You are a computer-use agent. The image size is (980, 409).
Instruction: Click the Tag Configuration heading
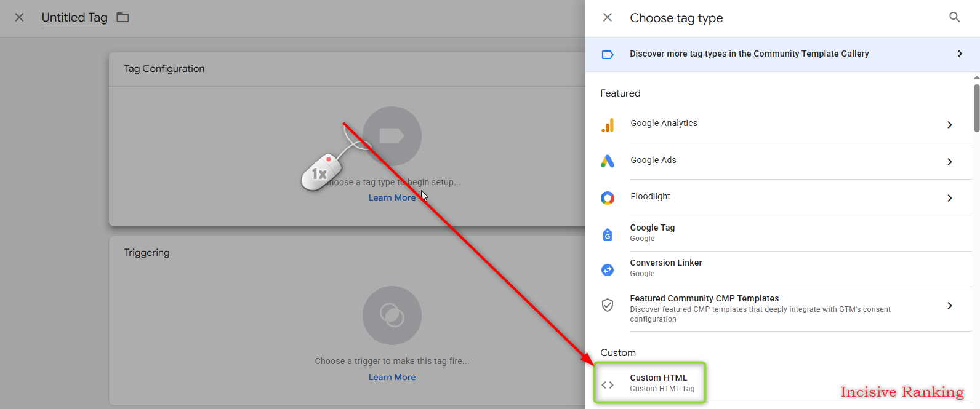point(164,69)
